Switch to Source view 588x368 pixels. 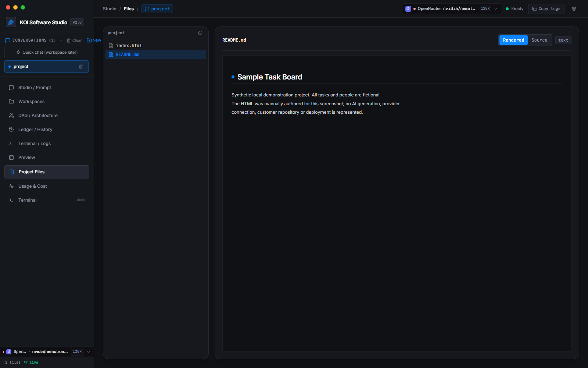[539, 40]
